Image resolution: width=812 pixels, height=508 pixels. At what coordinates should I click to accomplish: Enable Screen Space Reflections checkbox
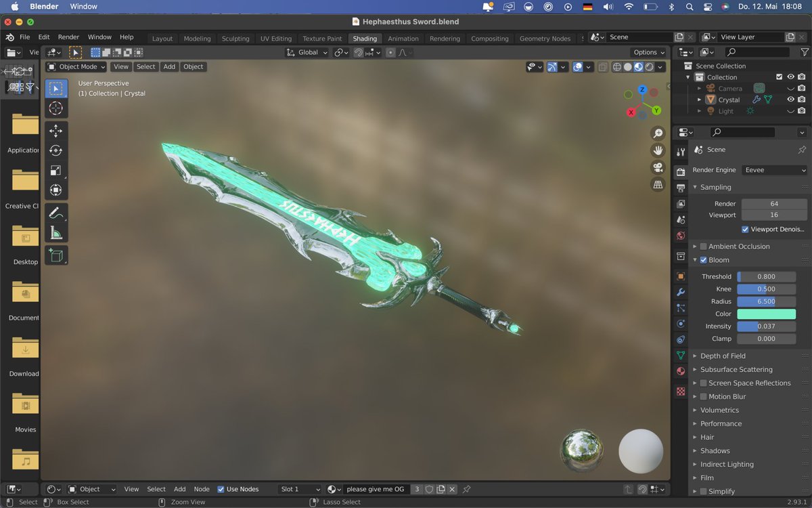703,383
